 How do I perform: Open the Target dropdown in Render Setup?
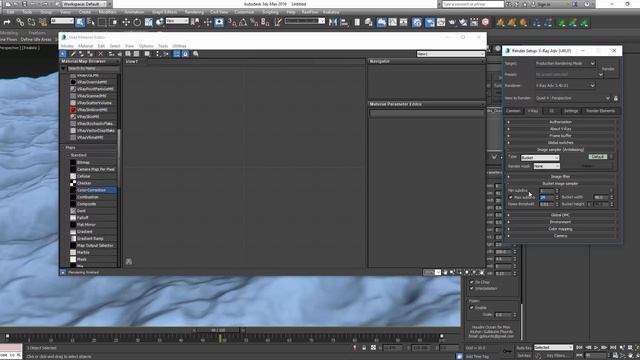[x=565, y=64]
